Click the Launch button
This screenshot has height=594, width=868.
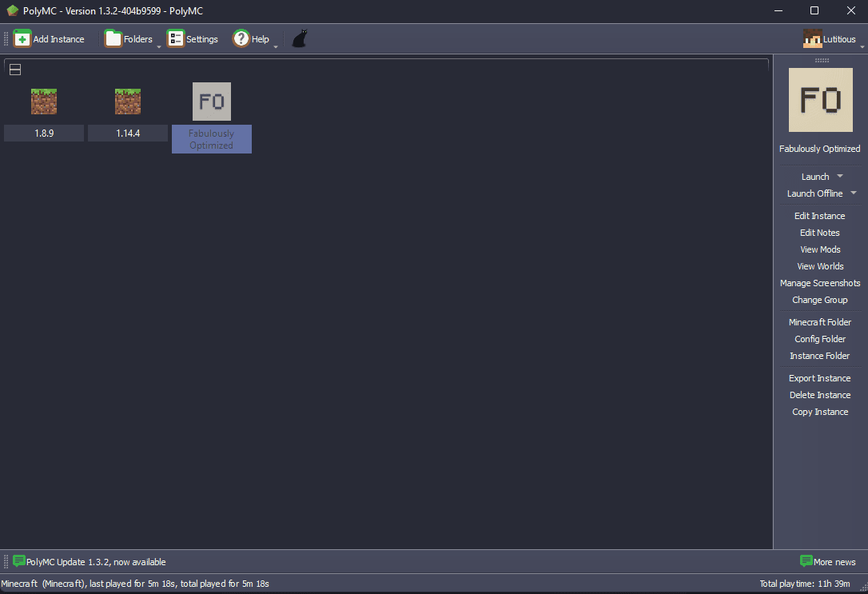(814, 176)
